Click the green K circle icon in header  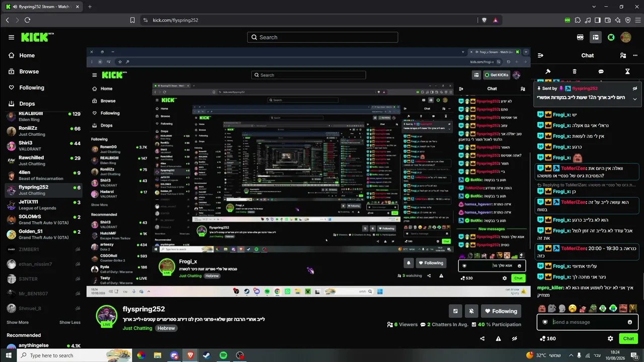611,37
